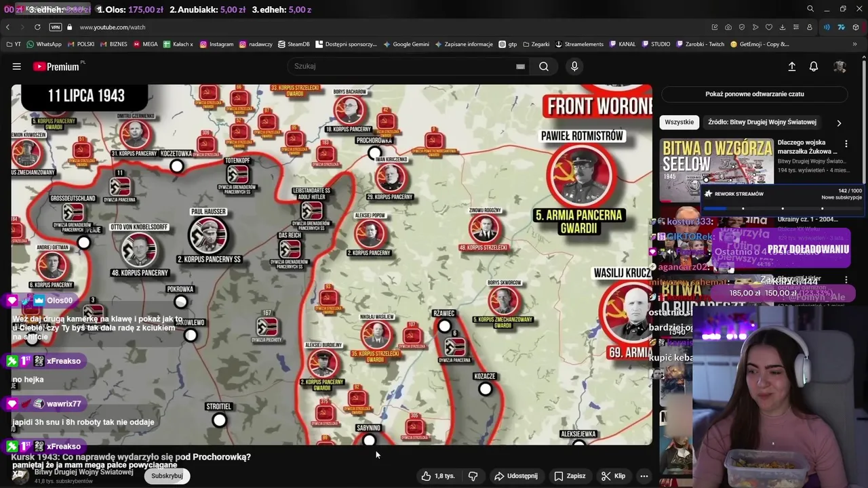Open the browser profile account icon
This screenshot has height=488, width=868.
[x=810, y=27]
